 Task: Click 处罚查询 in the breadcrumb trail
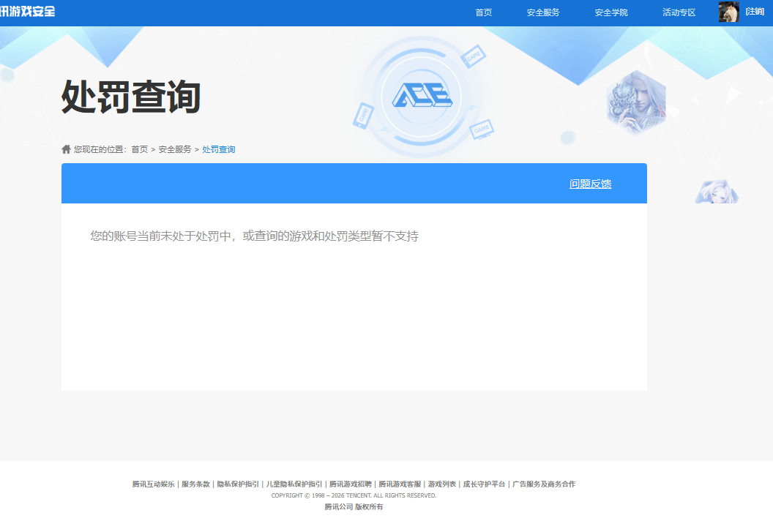pyautogui.click(x=218, y=149)
